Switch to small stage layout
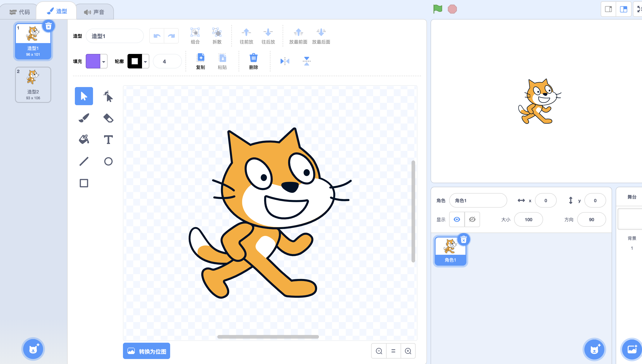The image size is (642, 364). point(608,9)
